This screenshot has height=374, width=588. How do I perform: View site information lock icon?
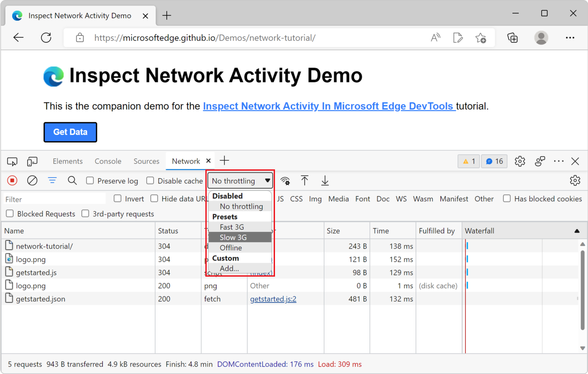coord(80,38)
